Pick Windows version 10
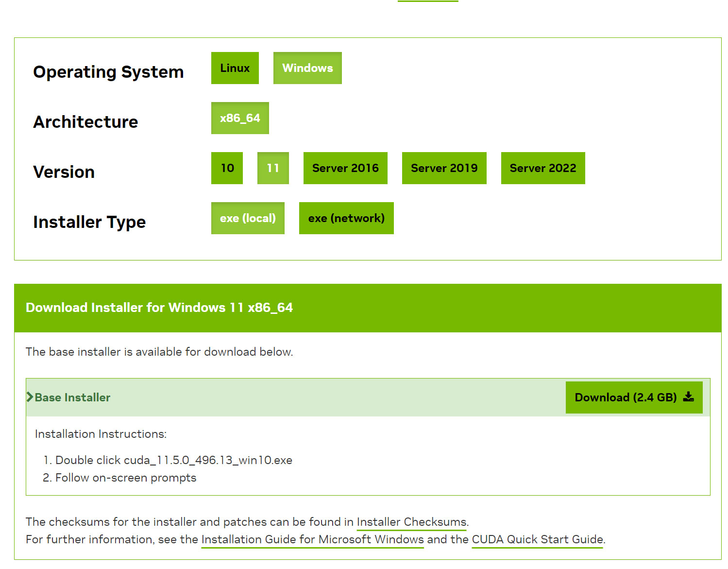The image size is (728, 569). [x=227, y=168]
